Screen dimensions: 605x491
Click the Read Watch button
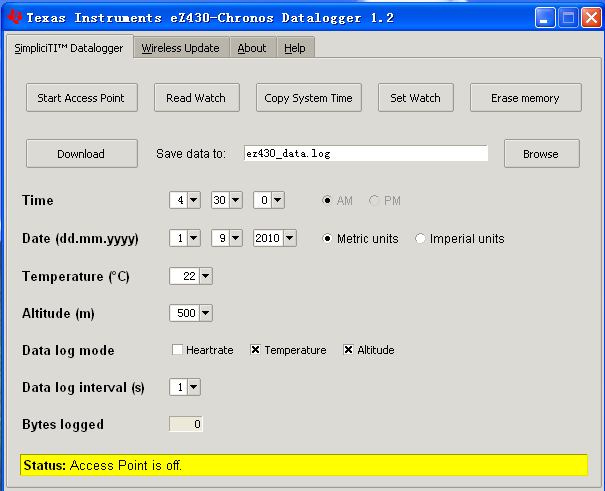tap(196, 98)
